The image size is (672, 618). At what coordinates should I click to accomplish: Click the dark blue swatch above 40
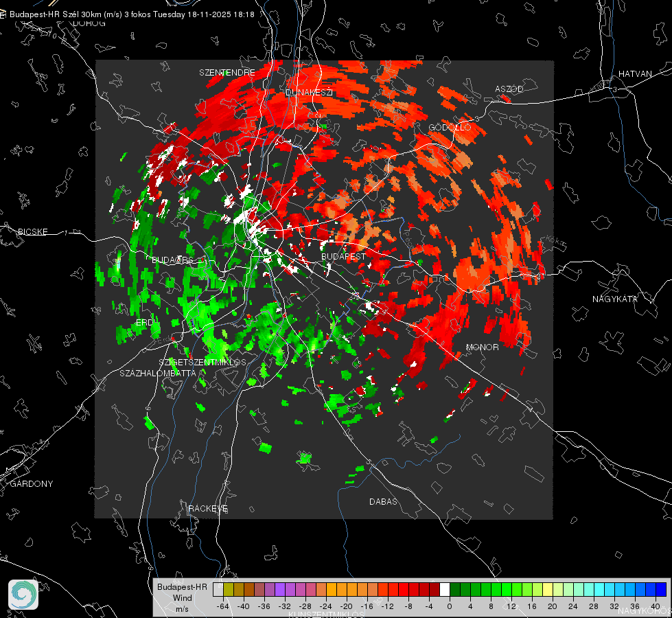pos(661,589)
